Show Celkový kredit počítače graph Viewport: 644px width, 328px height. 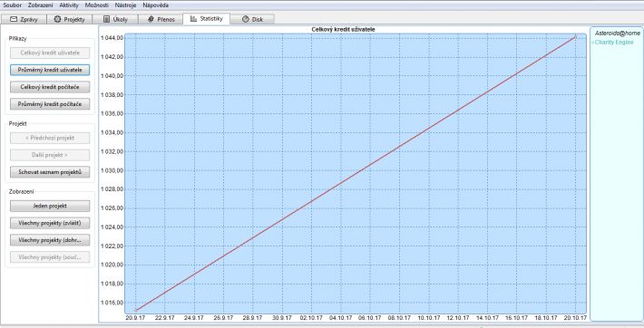coord(50,87)
